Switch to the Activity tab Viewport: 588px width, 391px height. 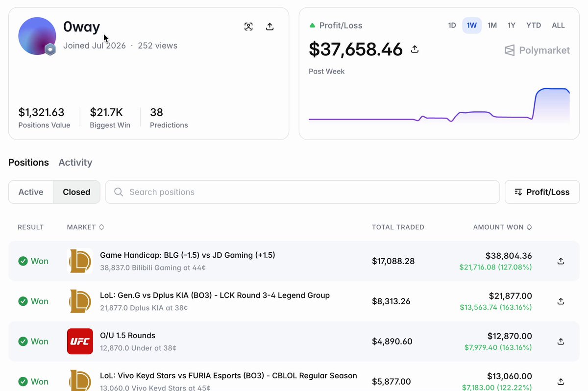(75, 162)
